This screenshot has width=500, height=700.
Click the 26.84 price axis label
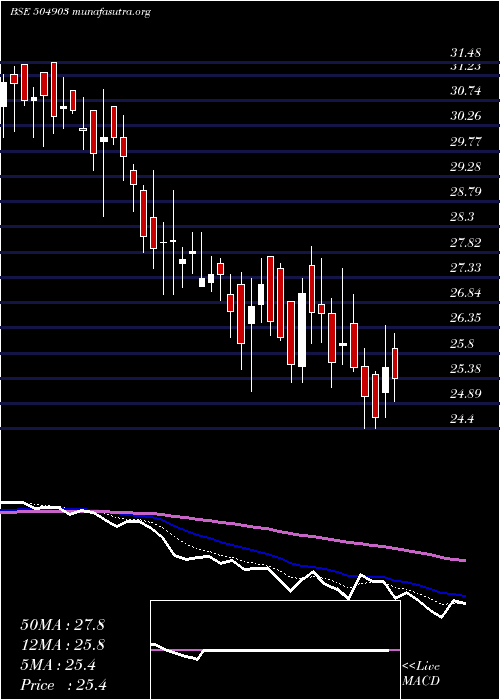(466, 293)
